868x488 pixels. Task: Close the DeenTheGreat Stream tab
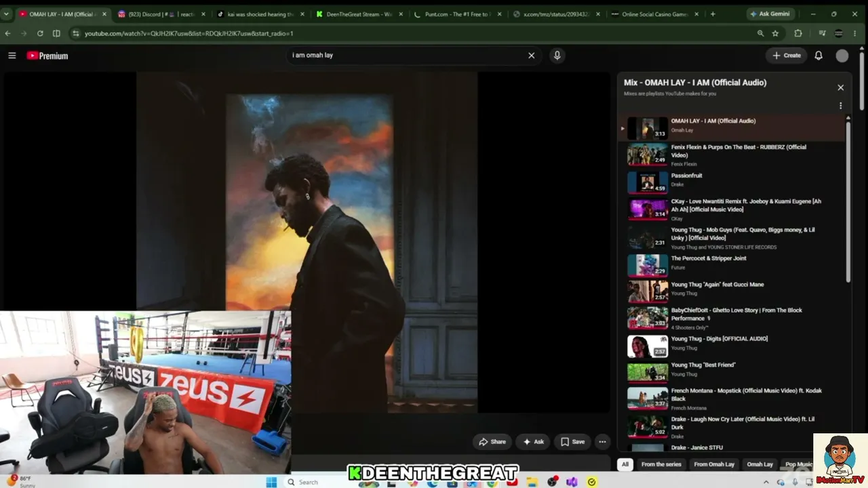(x=400, y=14)
